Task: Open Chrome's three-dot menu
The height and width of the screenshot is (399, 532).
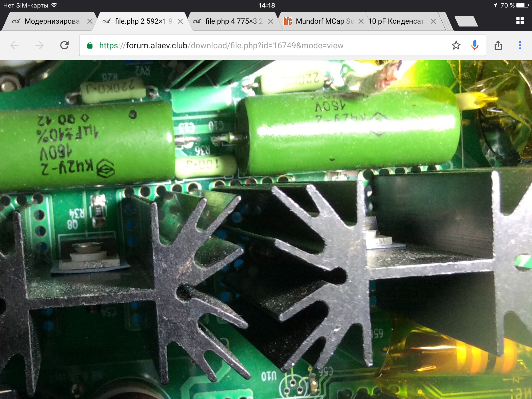Action: click(520, 45)
